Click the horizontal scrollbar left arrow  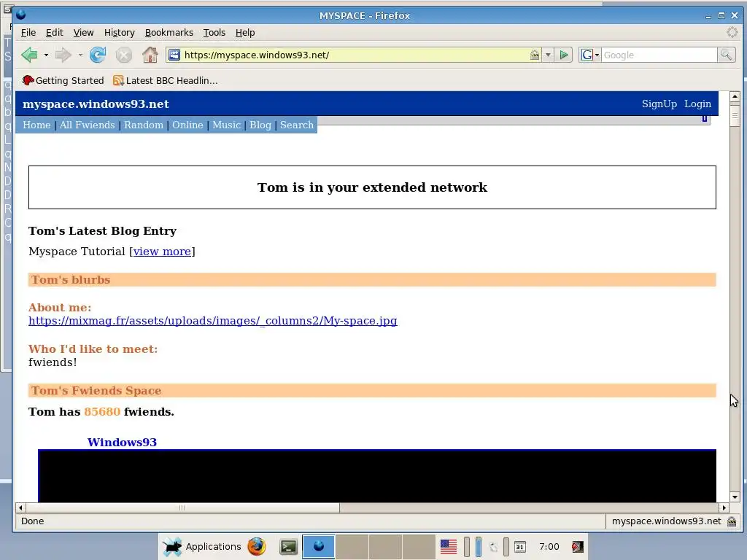20,507
